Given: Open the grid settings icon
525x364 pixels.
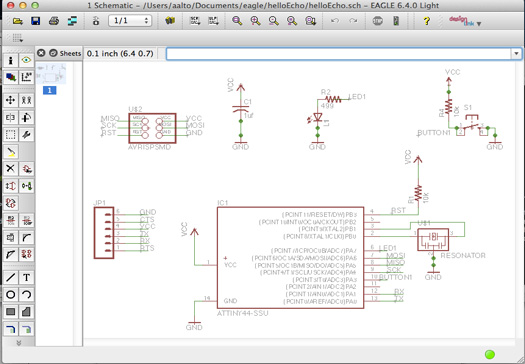Looking at the screenshot, I should tap(18, 38).
